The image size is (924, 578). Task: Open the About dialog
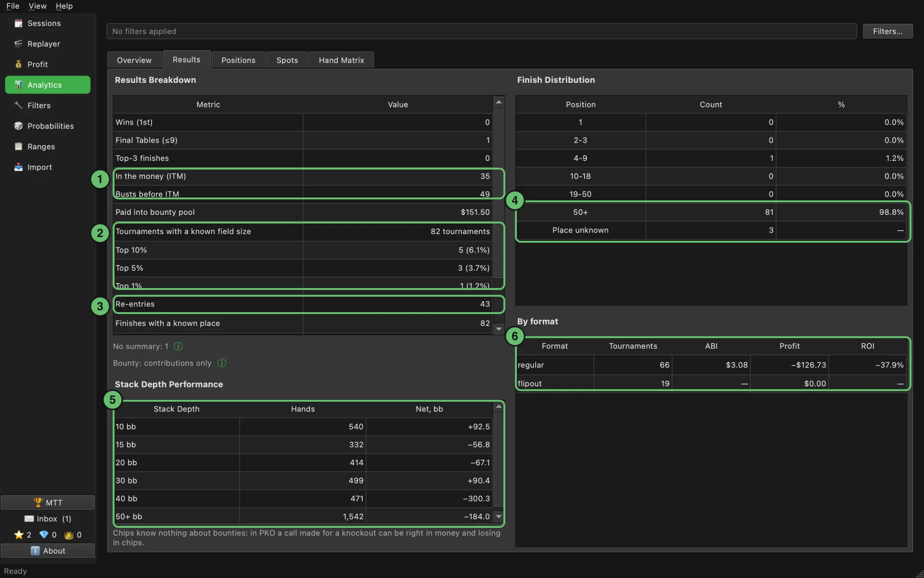coord(48,551)
